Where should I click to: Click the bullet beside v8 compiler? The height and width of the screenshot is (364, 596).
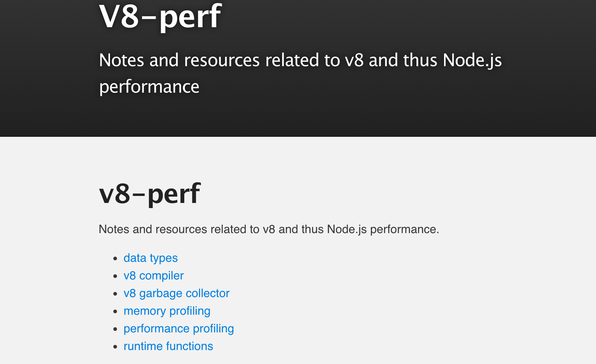116,276
